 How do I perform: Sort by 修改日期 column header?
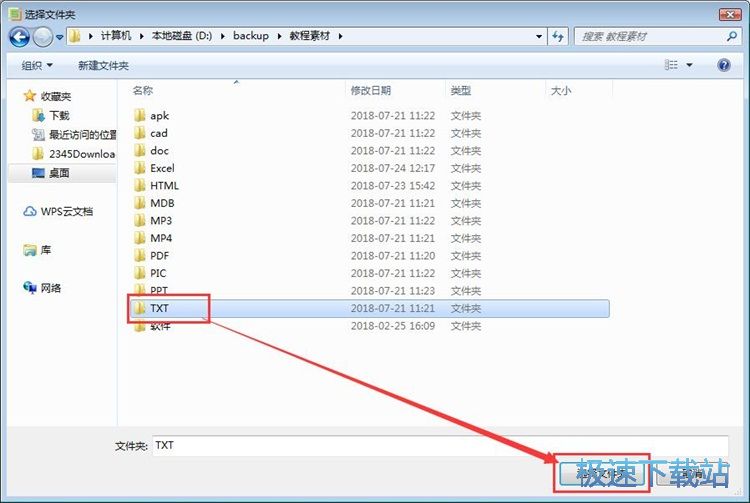pos(371,90)
